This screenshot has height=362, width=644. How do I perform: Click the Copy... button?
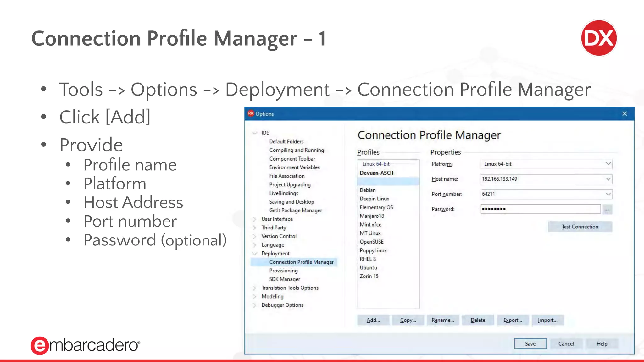coord(408,320)
